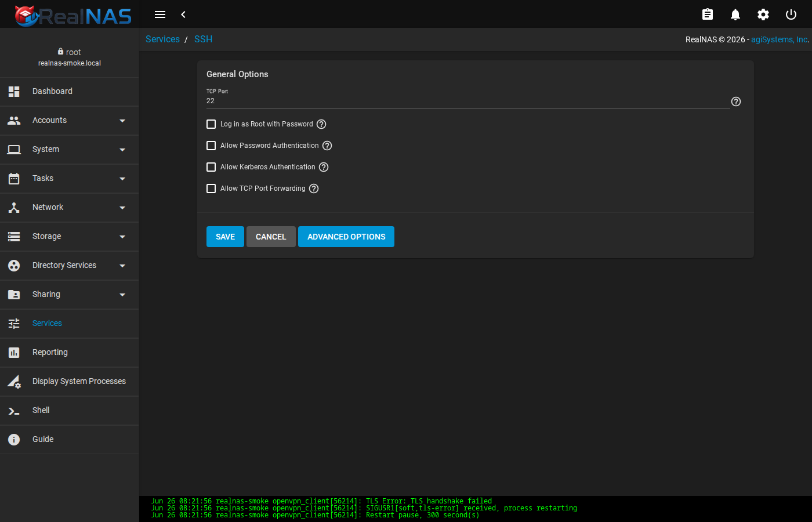Viewport: 812px width, 522px height.
Task: Save the SSH settings
Action: 225,237
